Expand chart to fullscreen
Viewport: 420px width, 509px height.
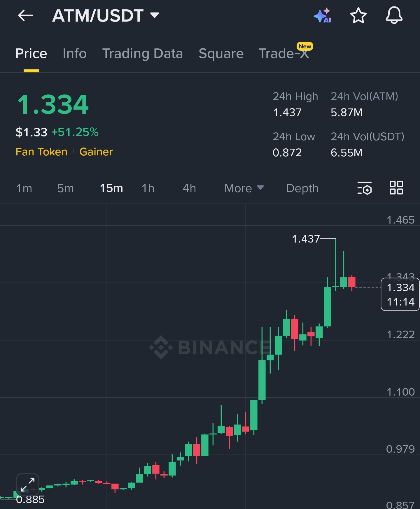(x=27, y=484)
